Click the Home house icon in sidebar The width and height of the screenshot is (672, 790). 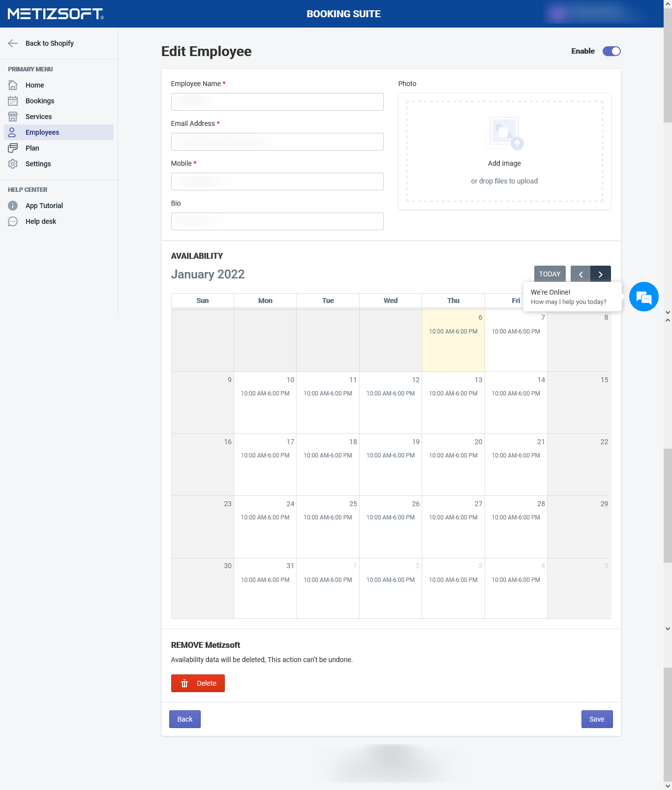(x=13, y=85)
